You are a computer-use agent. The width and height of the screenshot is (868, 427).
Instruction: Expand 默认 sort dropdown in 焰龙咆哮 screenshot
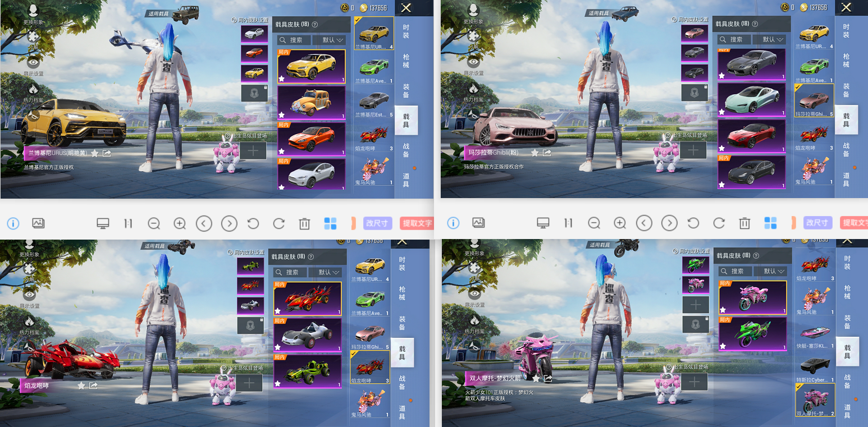point(325,272)
